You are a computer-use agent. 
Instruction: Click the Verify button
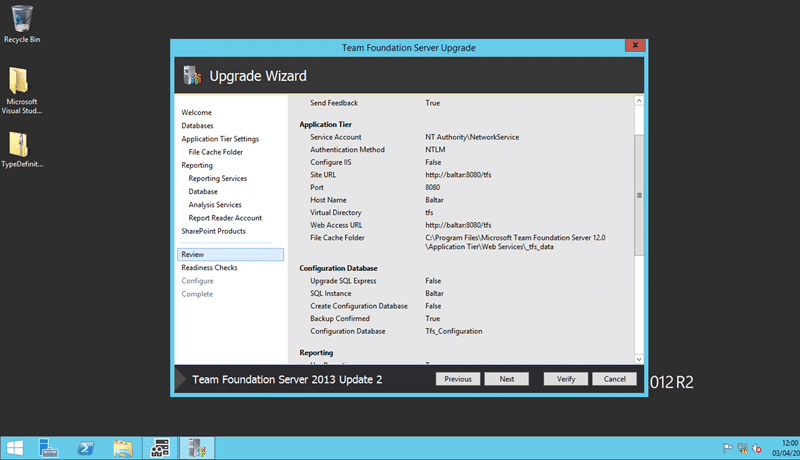pyautogui.click(x=566, y=379)
